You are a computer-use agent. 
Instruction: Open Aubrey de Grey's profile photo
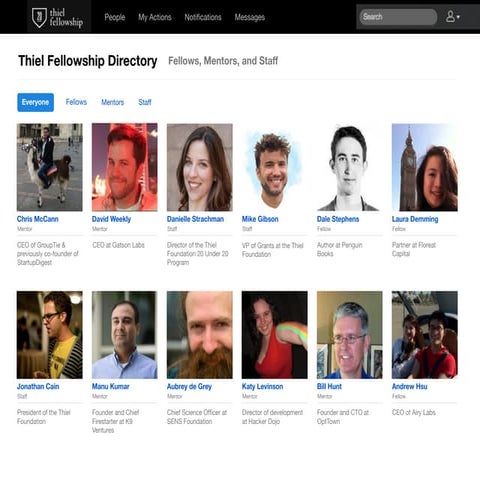[x=200, y=335]
